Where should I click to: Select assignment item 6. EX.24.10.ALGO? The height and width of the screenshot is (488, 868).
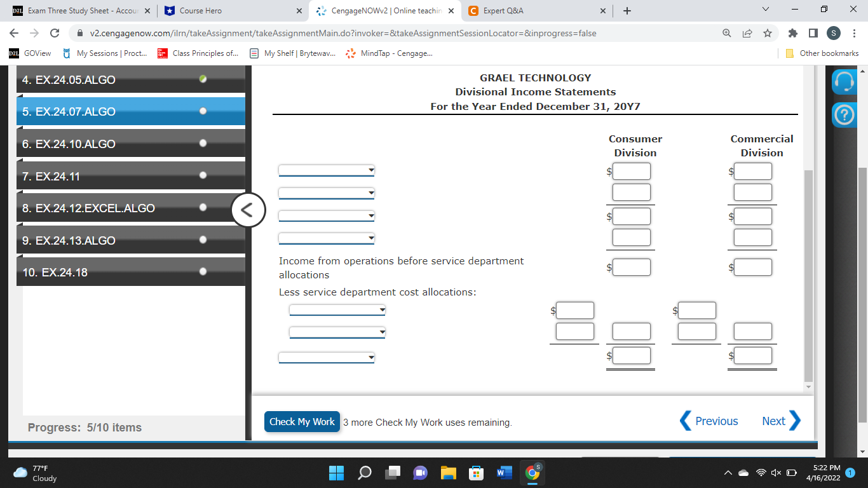131,144
